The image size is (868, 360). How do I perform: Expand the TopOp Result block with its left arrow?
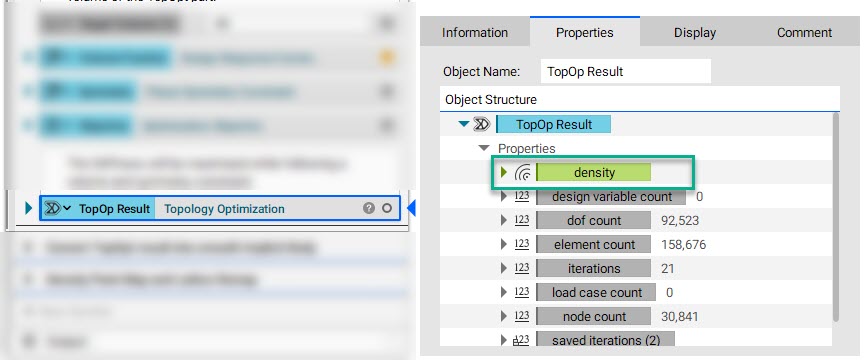28,208
